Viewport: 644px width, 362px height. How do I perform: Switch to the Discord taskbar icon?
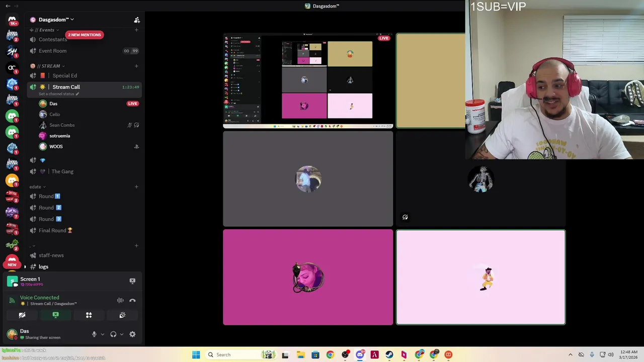[x=360, y=354]
